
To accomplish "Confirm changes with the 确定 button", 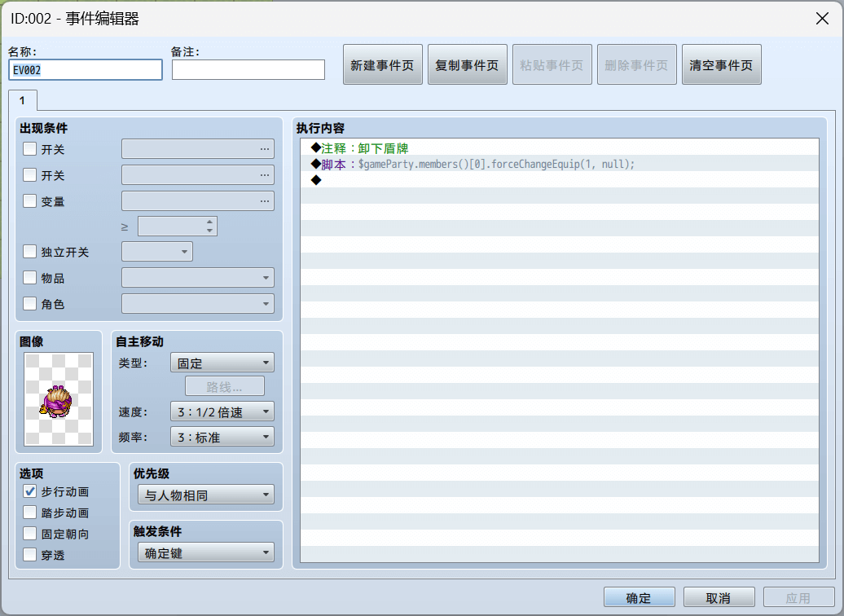I will [639, 596].
